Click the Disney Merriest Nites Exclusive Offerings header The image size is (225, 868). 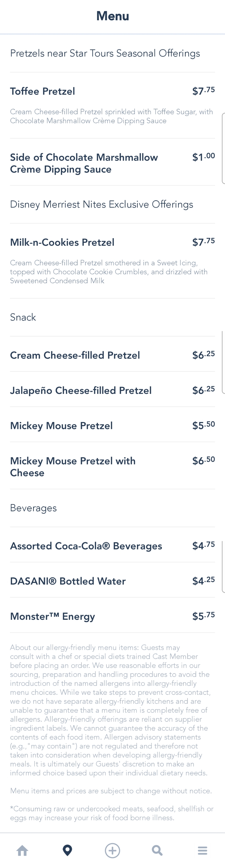coord(101,204)
